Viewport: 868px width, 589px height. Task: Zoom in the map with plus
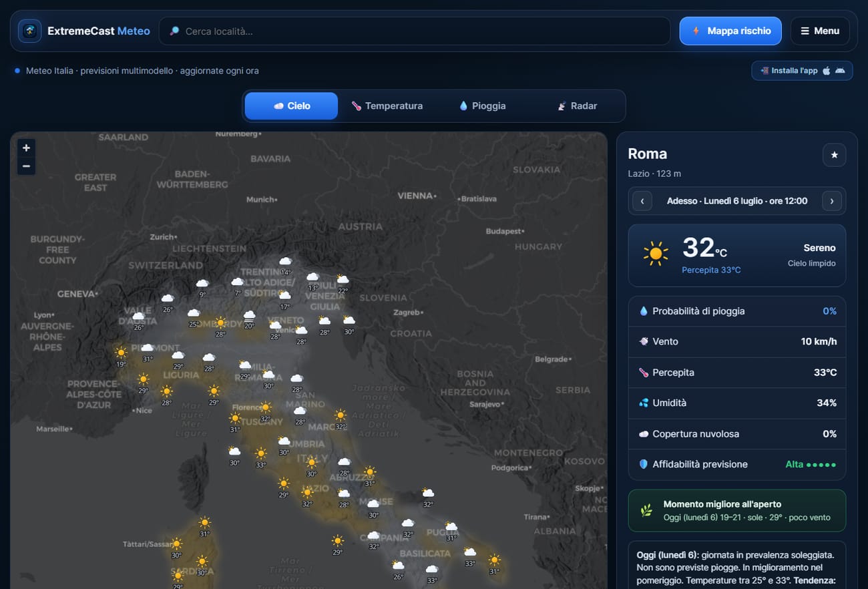26,148
